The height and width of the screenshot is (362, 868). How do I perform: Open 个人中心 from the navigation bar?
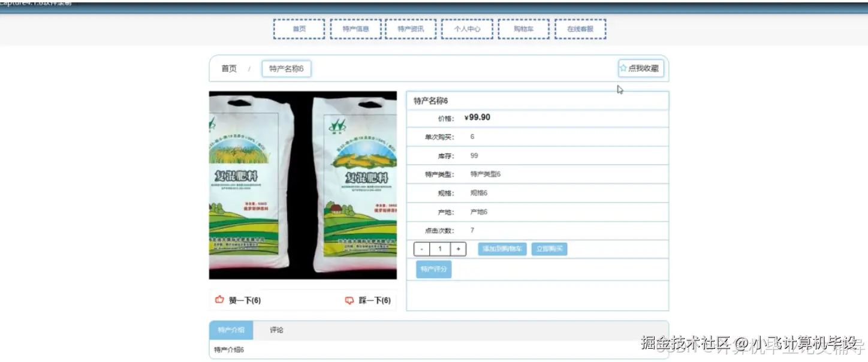[467, 29]
